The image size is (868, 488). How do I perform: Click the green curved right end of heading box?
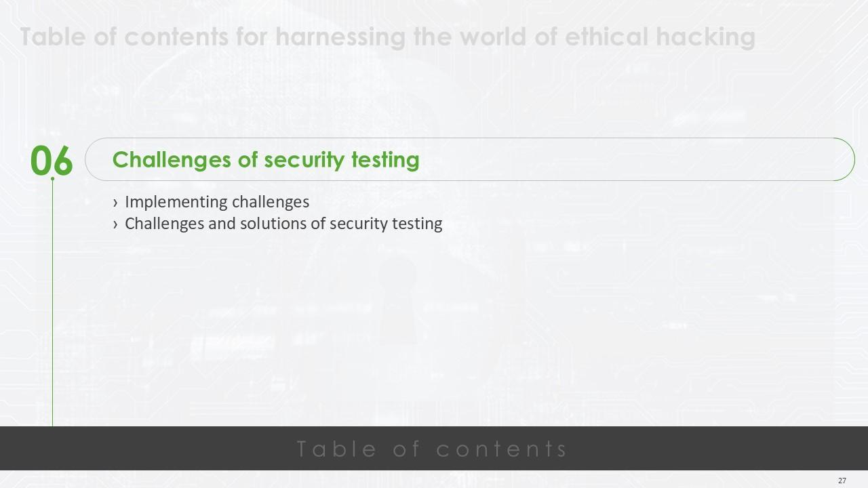(x=846, y=159)
